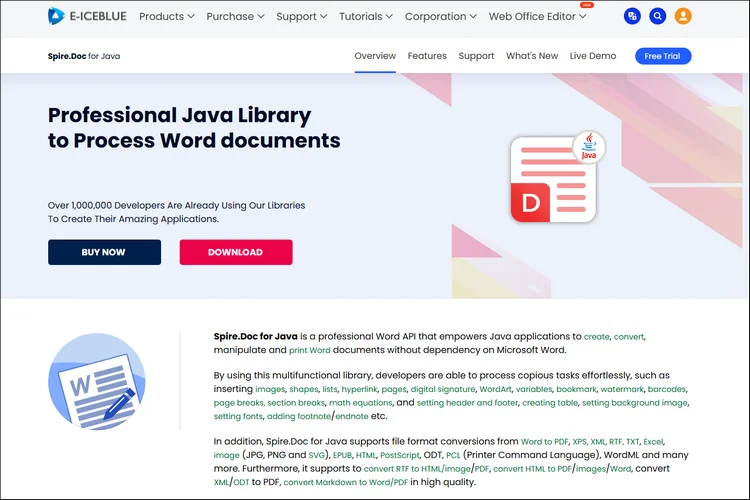750x500 pixels.
Task: Expand the Support dropdown in top bar
Action: 301,16
